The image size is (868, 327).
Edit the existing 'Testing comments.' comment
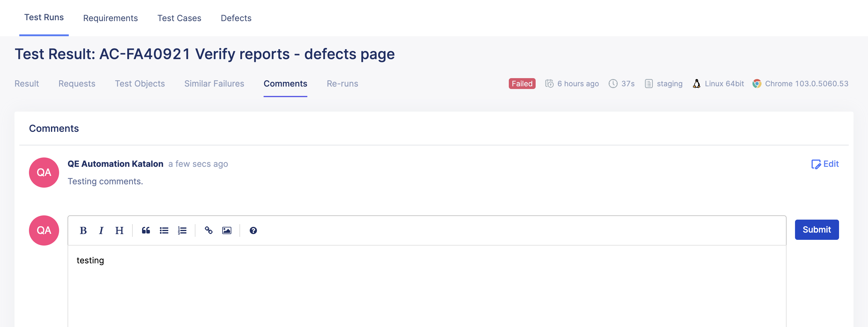tap(825, 164)
